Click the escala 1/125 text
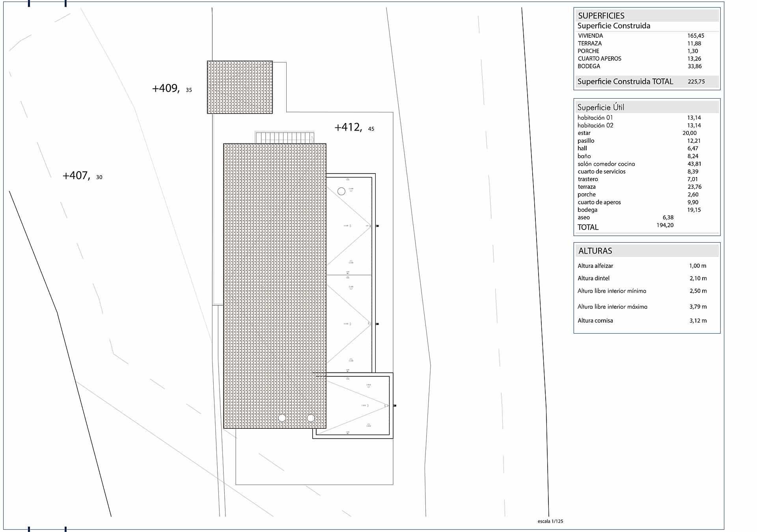Image resolution: width=757 pixels, height=532 pixels. click(x=550, y=521)
